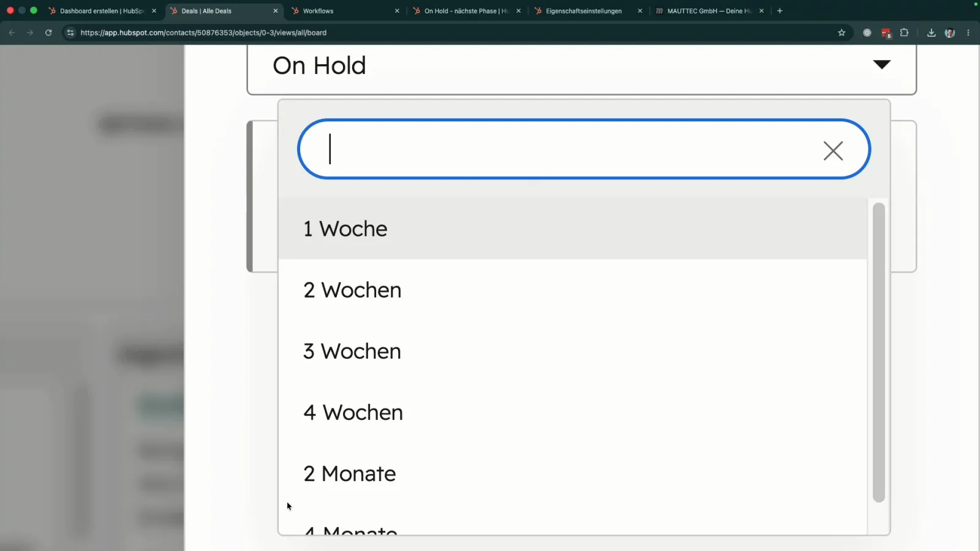980x551 pixels.
Task: Select the "1 Woche" option
Action: point(573,228)
